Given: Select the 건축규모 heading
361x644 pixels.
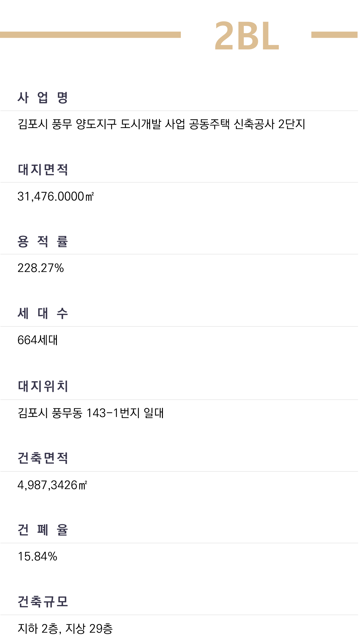Looking at the screenshot, I should [43, 602].
